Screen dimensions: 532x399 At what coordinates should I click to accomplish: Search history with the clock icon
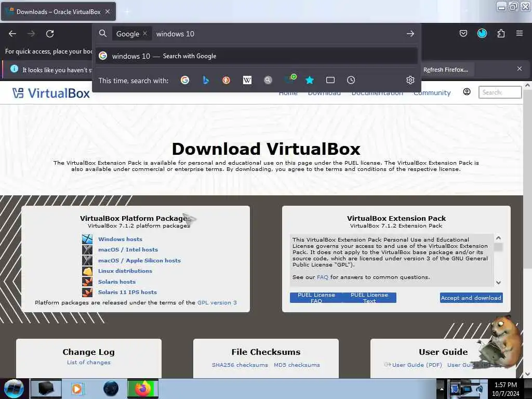click(351, 80)
